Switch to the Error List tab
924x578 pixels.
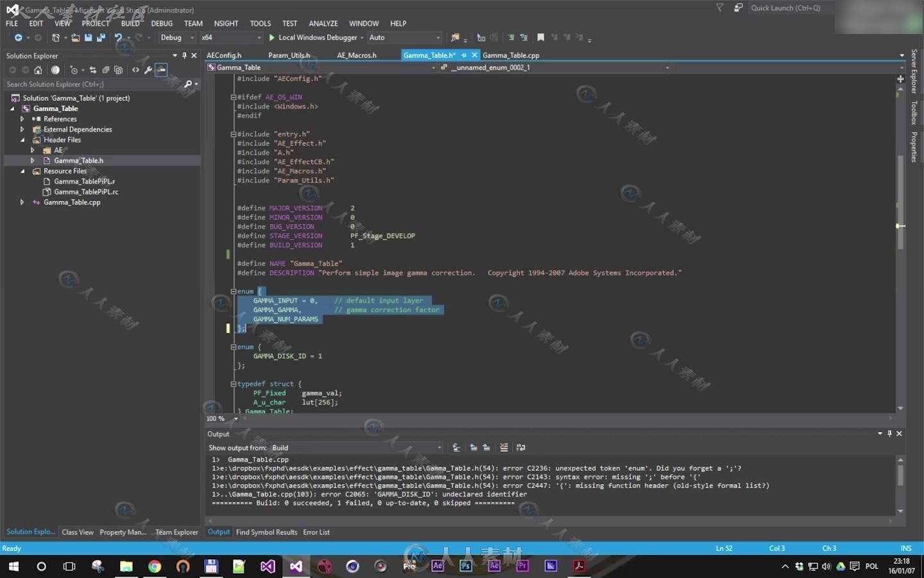tap(316, 532)
